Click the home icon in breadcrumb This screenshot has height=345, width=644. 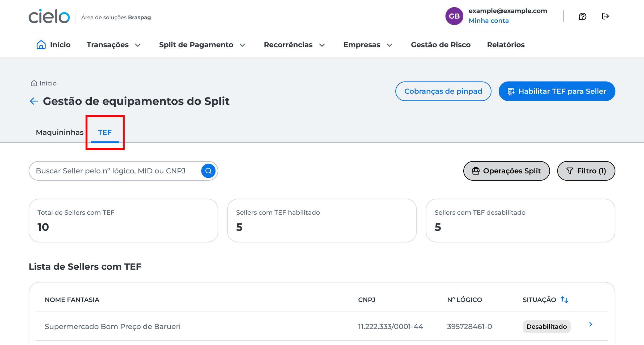[x=34, y=83]
